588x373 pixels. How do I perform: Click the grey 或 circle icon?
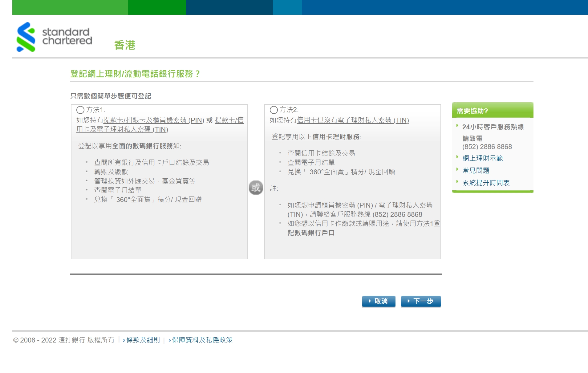256,188
